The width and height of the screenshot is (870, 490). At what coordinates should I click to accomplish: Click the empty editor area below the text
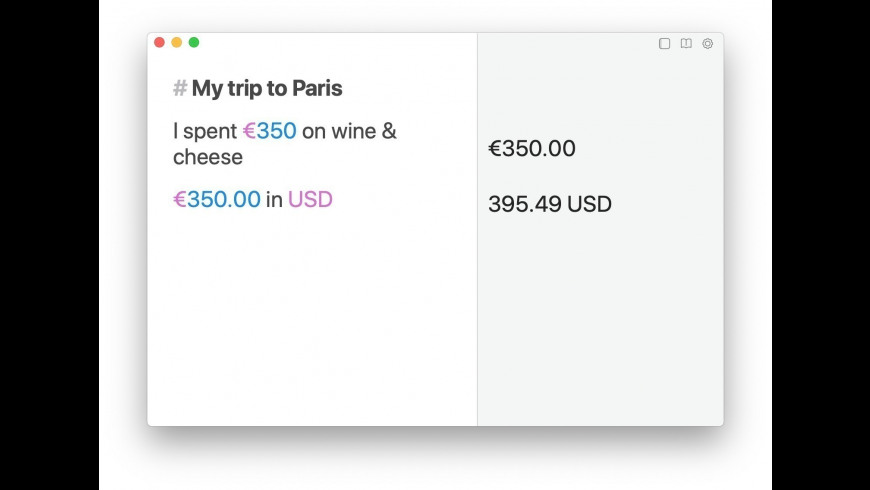310,320
